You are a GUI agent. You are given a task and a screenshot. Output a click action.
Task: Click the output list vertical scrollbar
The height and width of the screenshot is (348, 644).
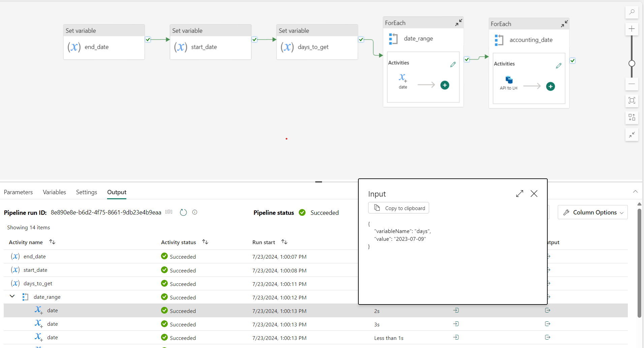(639, 263)
